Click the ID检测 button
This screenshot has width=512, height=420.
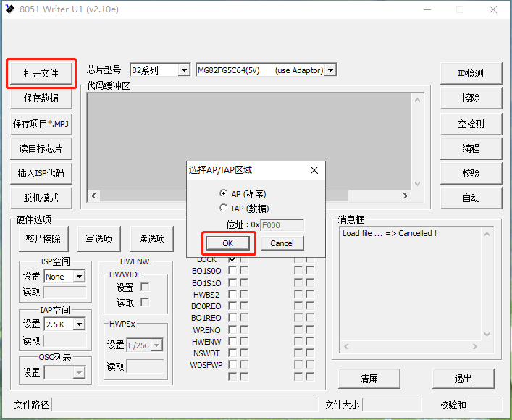[471, 73]
